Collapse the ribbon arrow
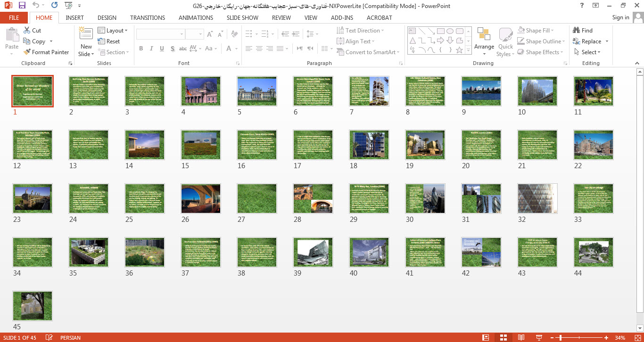The width and height of the screenshot is (644, 342). (638, 63)
